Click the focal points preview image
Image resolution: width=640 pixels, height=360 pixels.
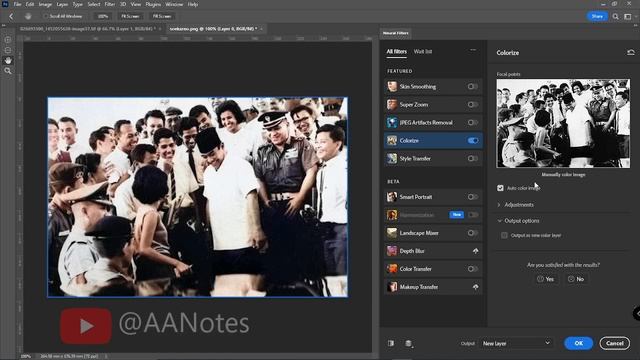[563, 123]
